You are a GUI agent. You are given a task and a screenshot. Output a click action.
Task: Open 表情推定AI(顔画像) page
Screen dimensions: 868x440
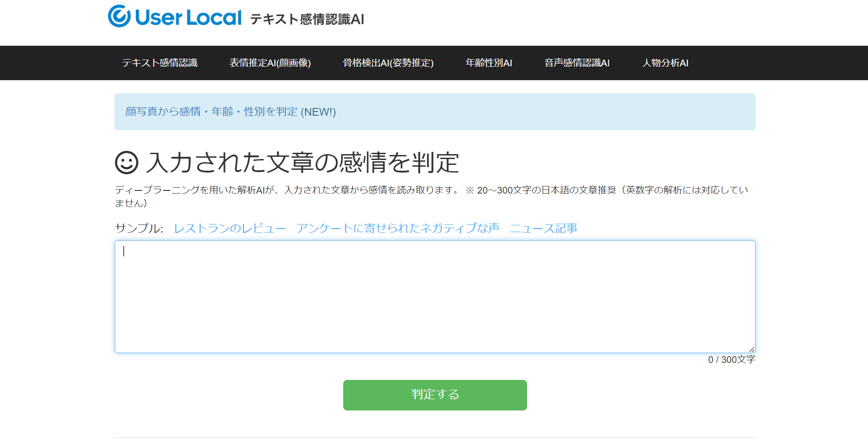270,63
